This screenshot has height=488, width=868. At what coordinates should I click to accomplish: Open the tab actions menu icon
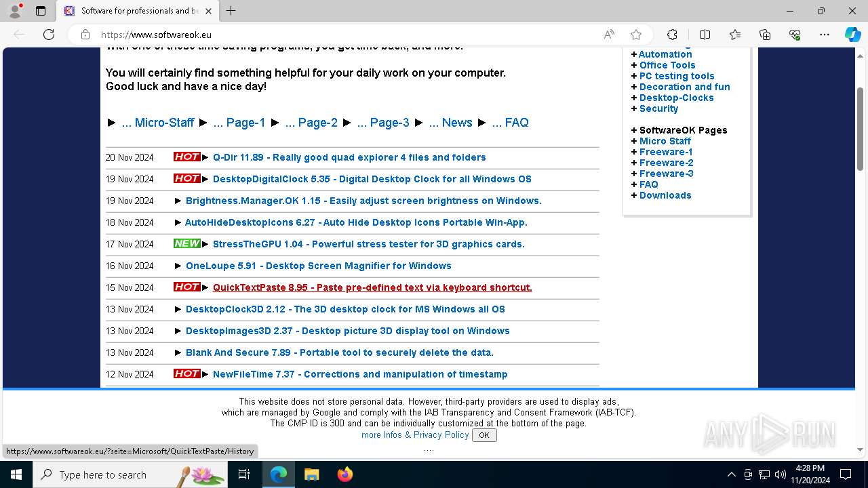(x=41, y=11)
